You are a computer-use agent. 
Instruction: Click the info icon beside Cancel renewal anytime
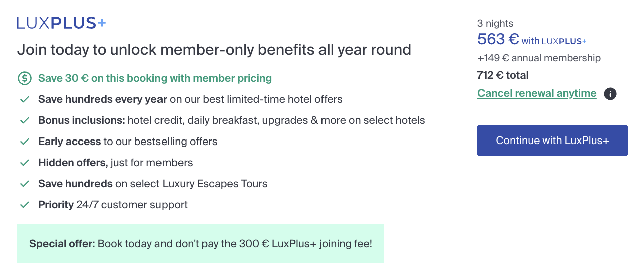point(610,94)
